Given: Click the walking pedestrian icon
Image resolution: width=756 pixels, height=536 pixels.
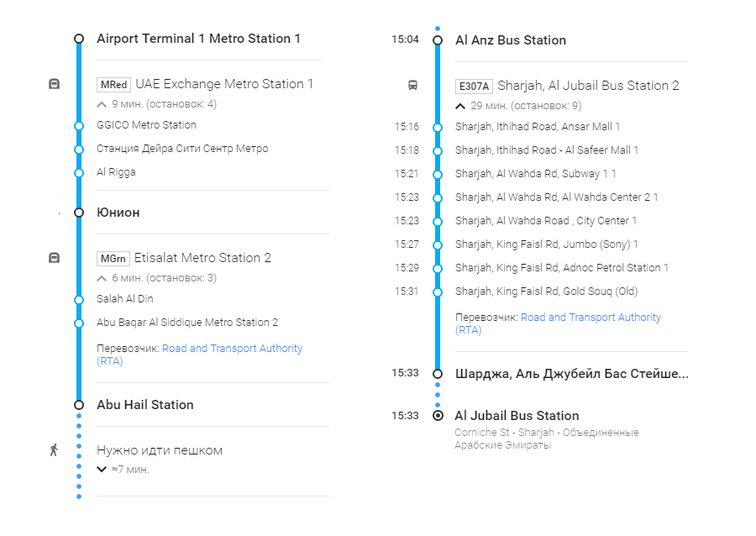Looking at the screenshot, I should pyautogui.click(x=54, y=450).
